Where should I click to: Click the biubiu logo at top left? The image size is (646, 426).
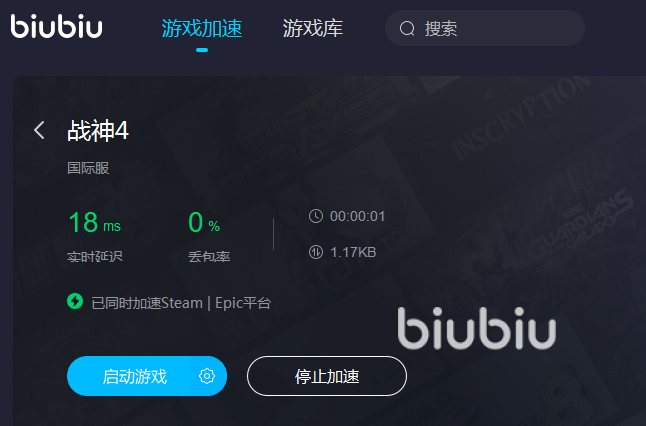[56, 26]
